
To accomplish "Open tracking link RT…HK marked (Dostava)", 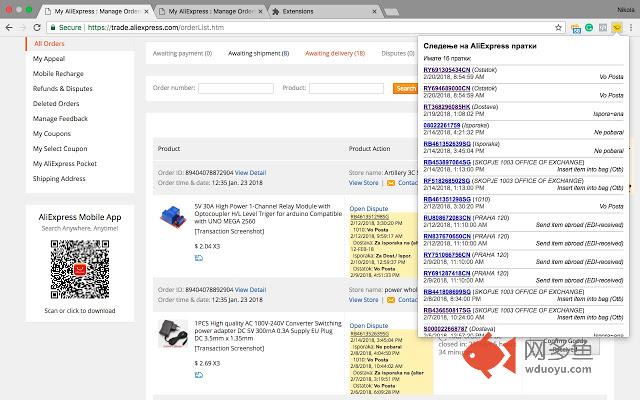I will click(x=447, y=107).
